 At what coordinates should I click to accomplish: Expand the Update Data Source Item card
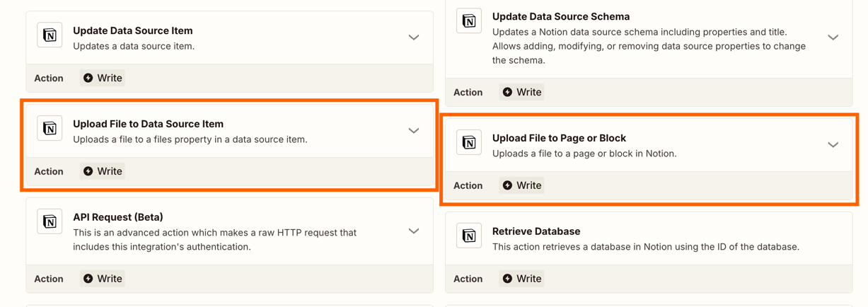click(x=414, y=37)
